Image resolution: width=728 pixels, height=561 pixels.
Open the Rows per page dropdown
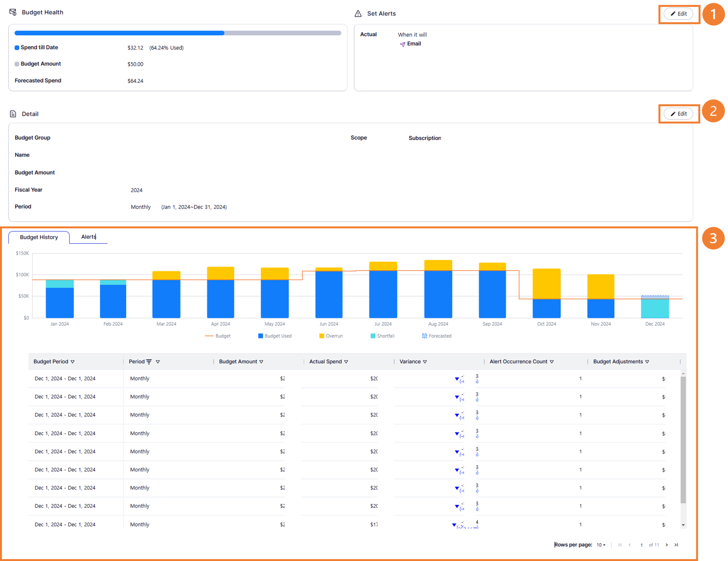(x=601, y=545)
